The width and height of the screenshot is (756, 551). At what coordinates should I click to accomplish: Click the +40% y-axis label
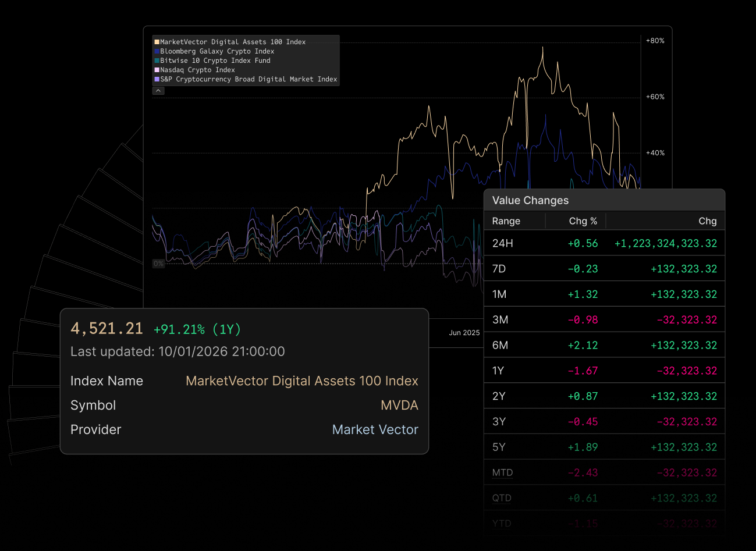[655, 153]
